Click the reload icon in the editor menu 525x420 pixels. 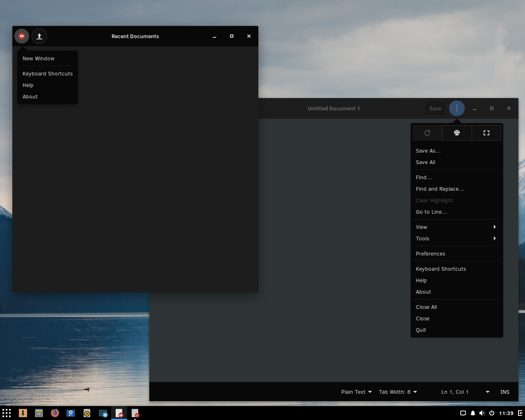pyautogui.click(x=427, y=133)
